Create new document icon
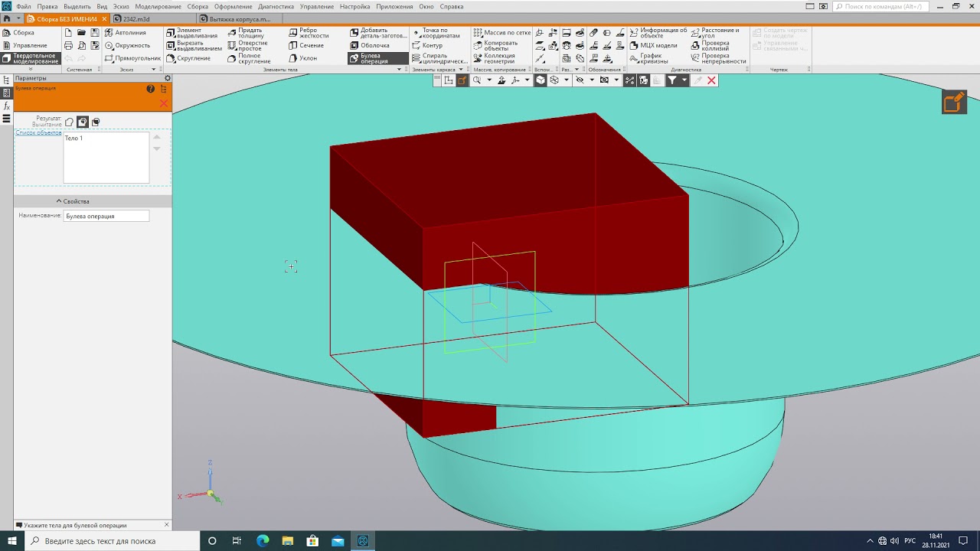Viewport: 980px width, 551px height. coord(68,33)
